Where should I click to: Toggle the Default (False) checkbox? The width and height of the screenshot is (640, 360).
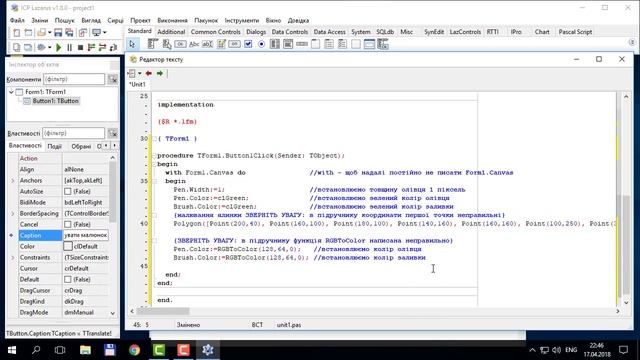click(x=68, y=279)
